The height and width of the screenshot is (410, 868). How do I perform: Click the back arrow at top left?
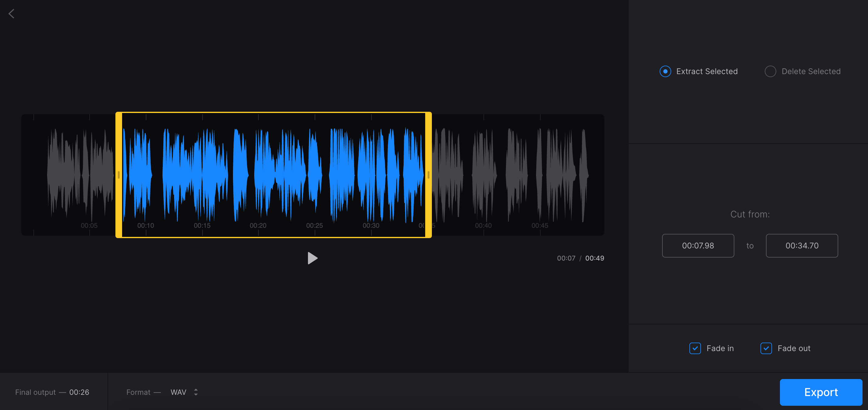[x=12, y=13]
